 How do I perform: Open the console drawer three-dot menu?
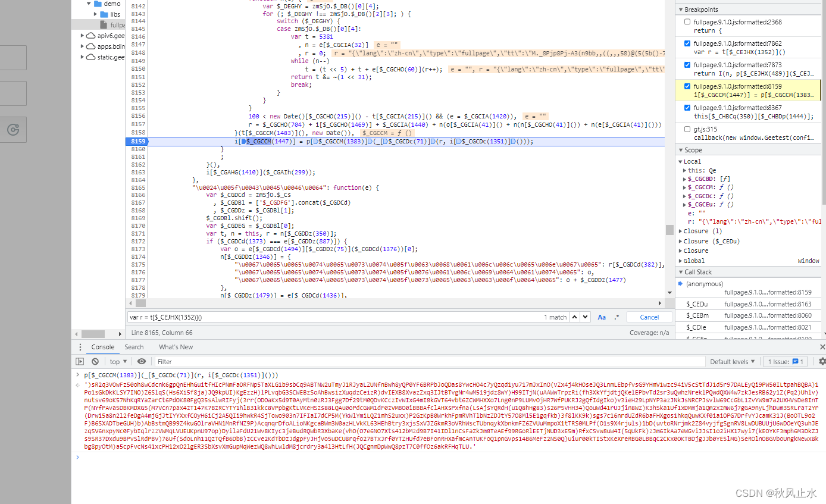click(x=80, y=347)
